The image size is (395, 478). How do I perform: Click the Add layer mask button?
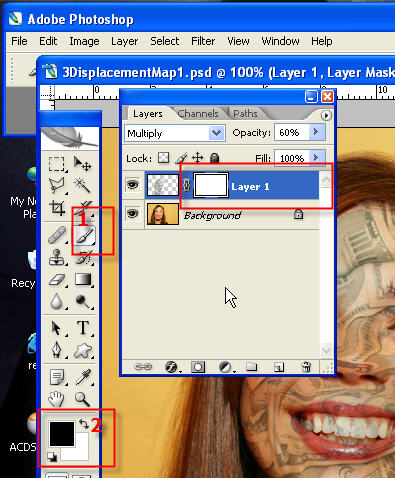198,367
